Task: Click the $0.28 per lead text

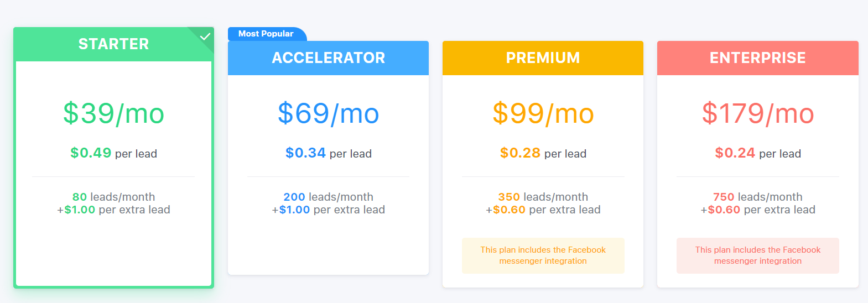Action: 543,153
